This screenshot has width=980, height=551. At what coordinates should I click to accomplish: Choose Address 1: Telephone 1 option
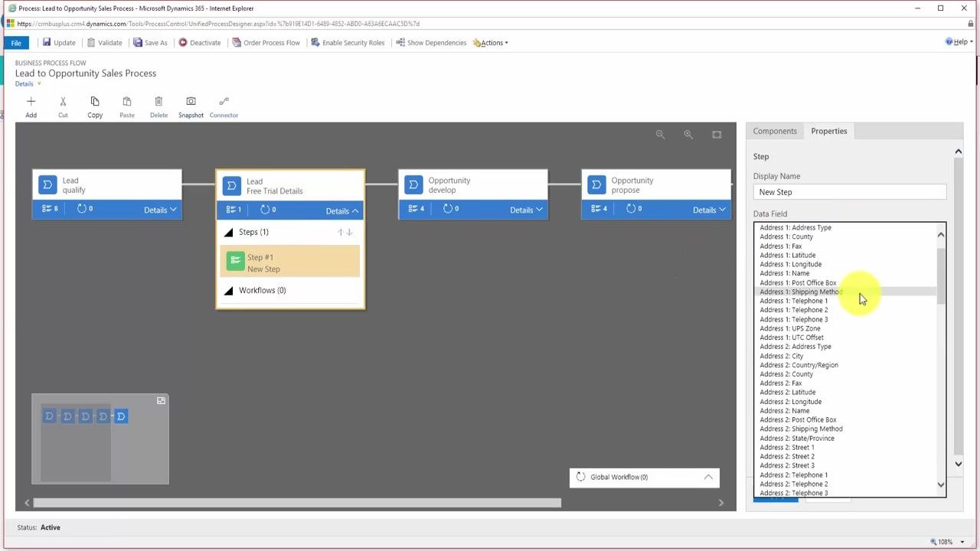pyautogui.click(x=845, y=301)
